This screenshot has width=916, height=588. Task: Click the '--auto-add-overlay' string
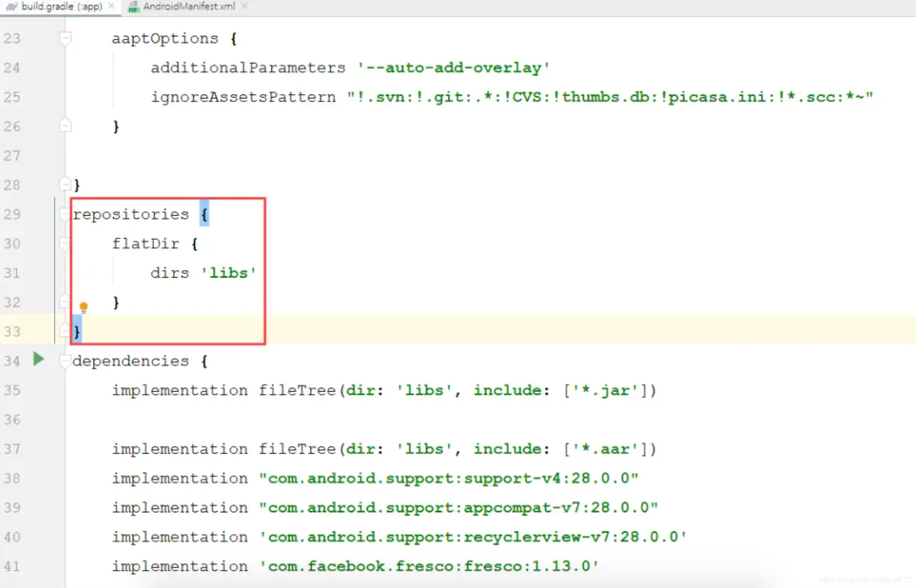coord(453,68)
